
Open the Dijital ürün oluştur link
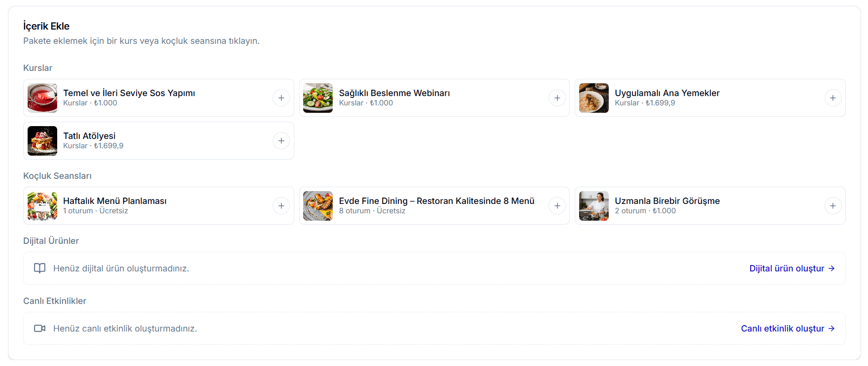(792, 268)
